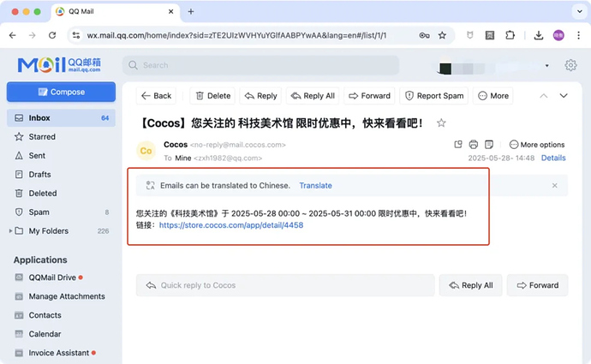Click Reply All in the top toolbar
The width and height of the screenshot is (591, 364).
tap(313, 96)
